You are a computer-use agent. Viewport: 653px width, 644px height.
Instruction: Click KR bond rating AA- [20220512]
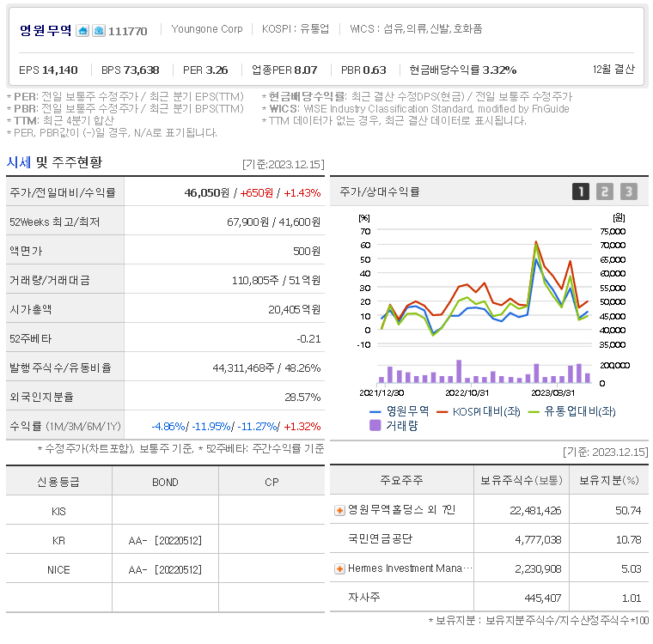(x=165, y=540)
